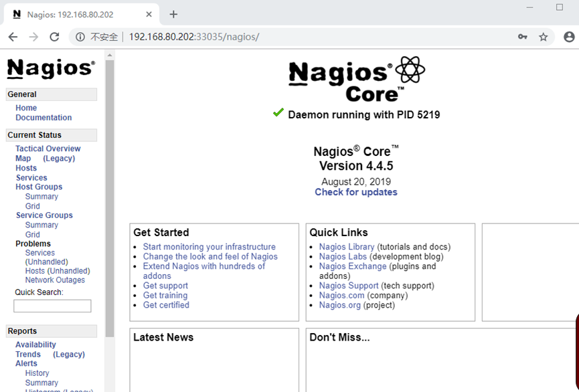Click the sidebar vertical scrollbar thumb

point(110,199)
